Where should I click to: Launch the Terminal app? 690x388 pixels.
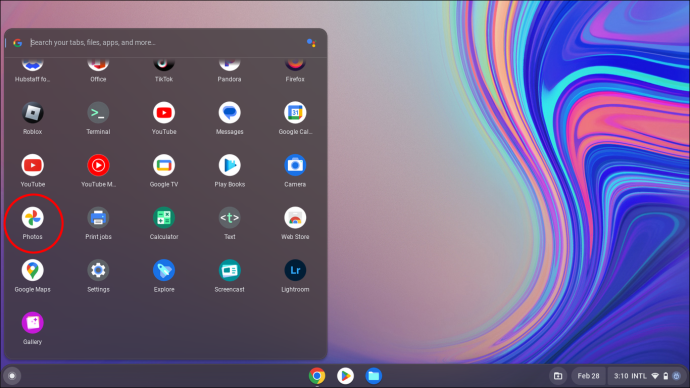point(98,113)
